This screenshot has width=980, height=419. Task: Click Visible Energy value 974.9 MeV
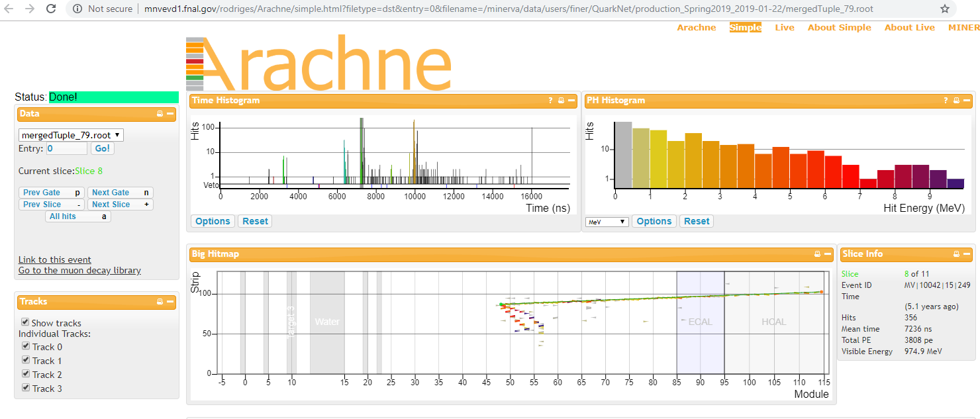coord(923,351)
